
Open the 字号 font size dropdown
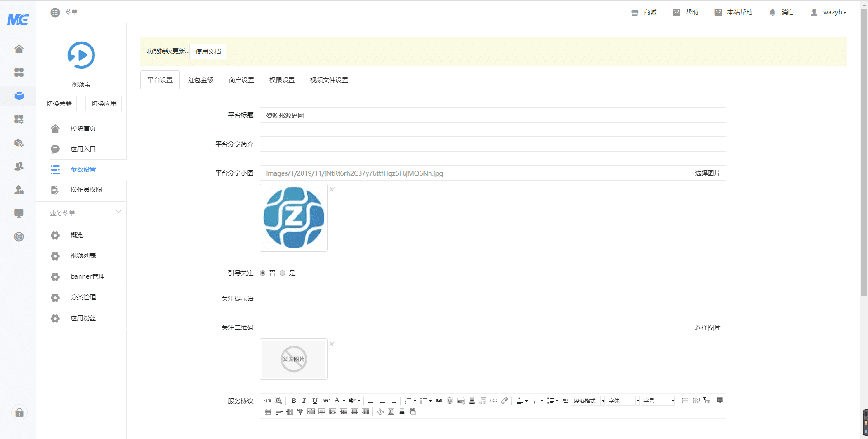pos(658,401)
